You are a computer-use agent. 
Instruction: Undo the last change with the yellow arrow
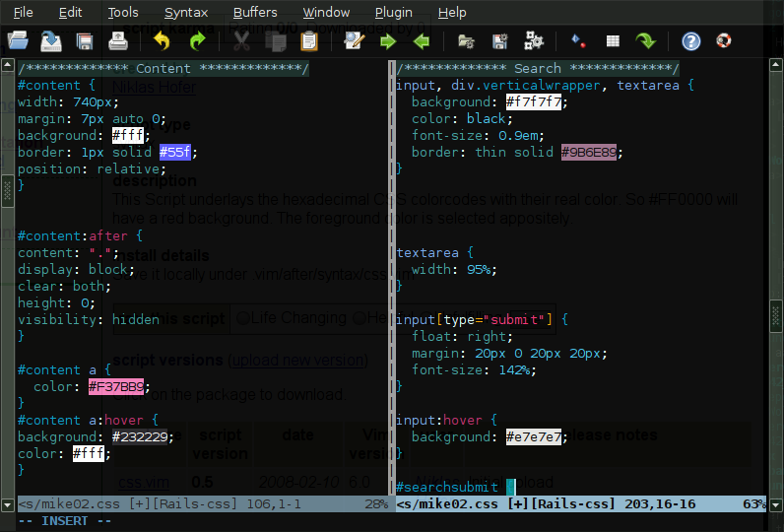click(x=162, y=41)
